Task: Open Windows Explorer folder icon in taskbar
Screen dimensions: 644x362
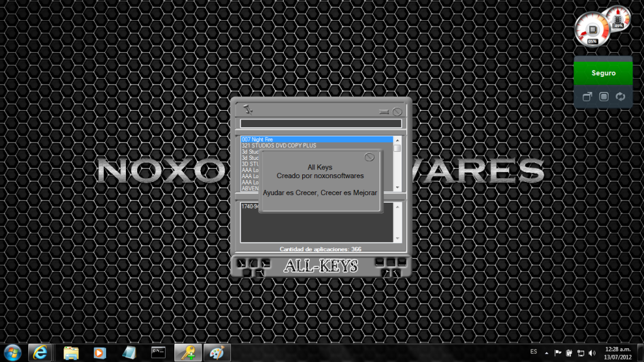Action: pos(71,353)
